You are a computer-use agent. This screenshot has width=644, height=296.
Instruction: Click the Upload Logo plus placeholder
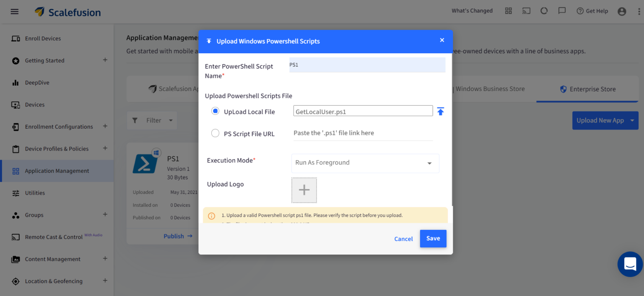(x=304, y=190)
